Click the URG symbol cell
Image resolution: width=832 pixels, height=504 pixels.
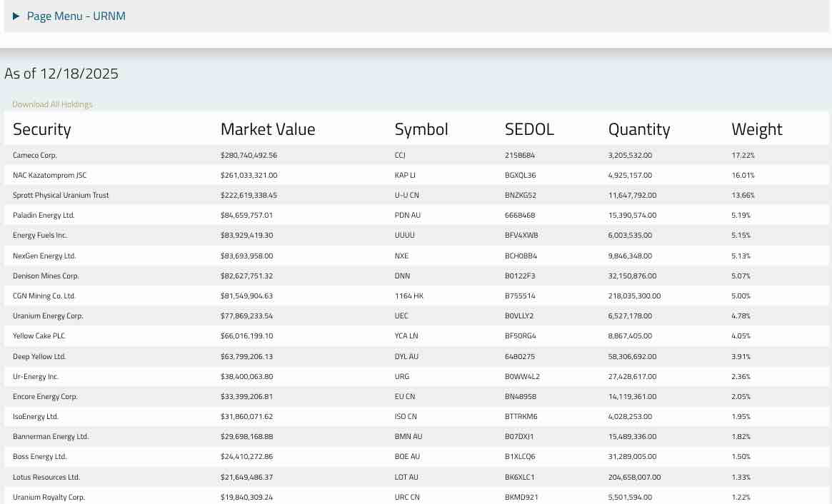[x=402, y=377]
